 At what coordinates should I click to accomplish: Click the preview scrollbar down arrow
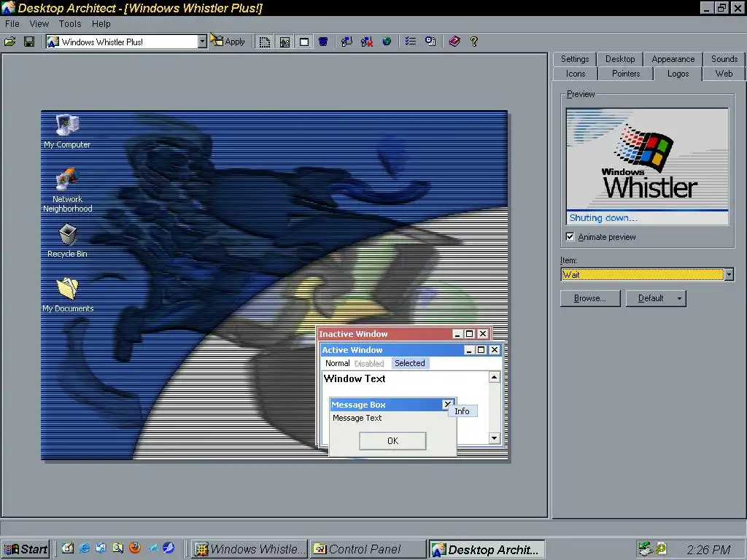coord(494,438)
